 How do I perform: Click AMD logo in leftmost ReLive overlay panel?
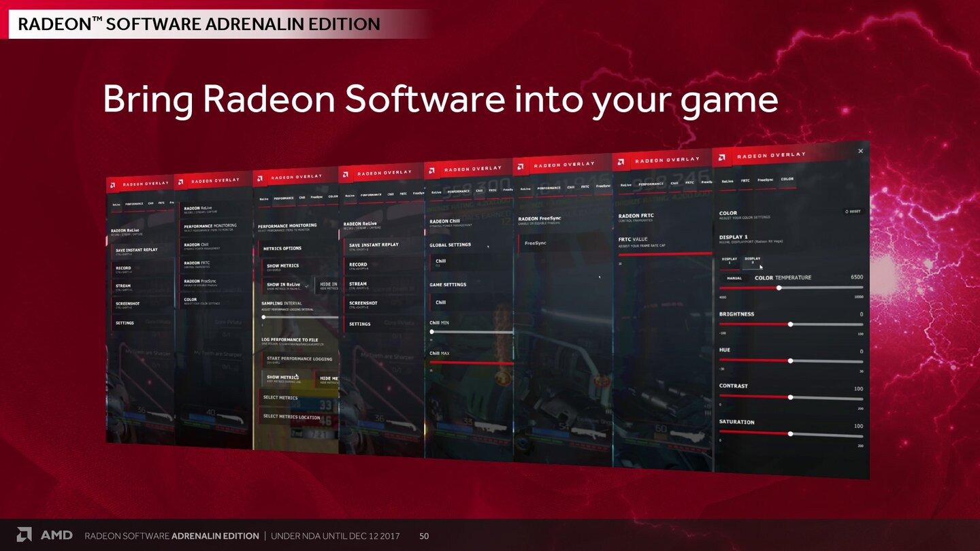(112, 184)
